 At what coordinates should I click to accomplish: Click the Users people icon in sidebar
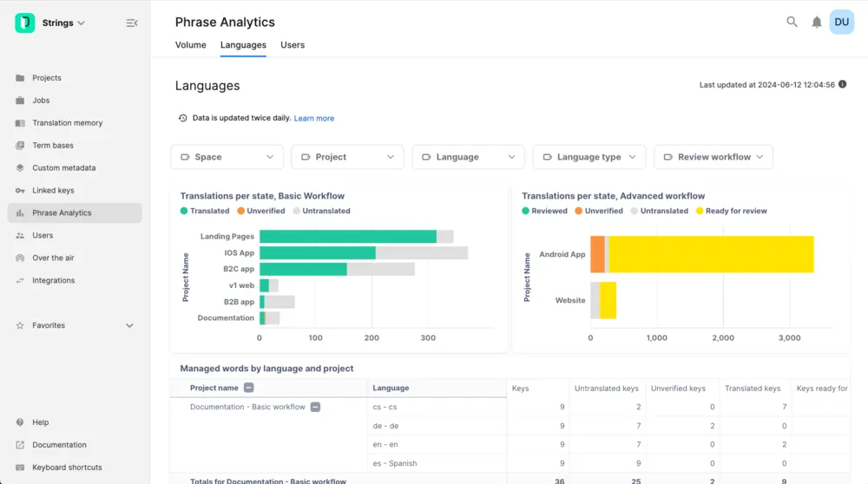pos(20,235)
